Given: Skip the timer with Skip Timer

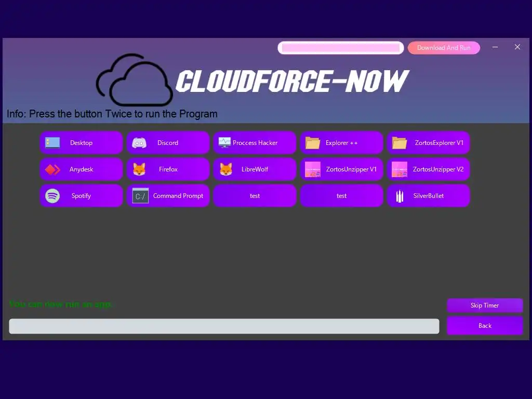Looking at the screenshot, I should [x=485, y=305].
